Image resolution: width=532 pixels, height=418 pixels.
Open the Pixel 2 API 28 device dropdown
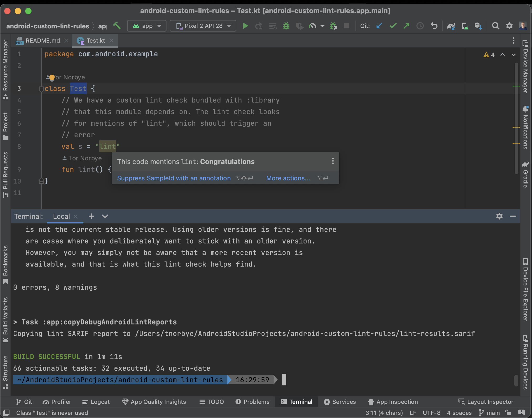203,26
